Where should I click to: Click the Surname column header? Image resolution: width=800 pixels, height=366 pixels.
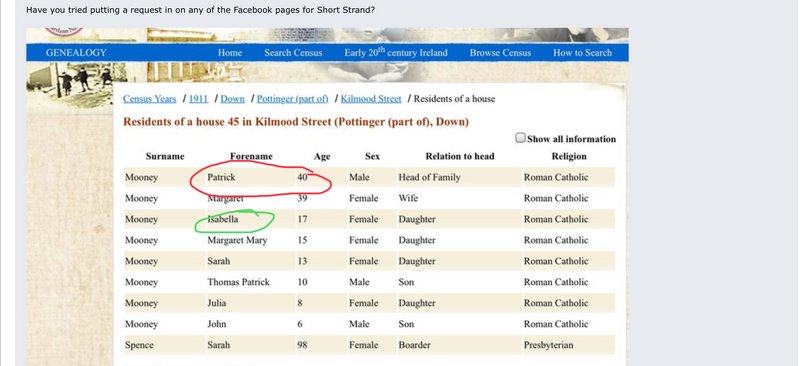click(x=165, y=156)
